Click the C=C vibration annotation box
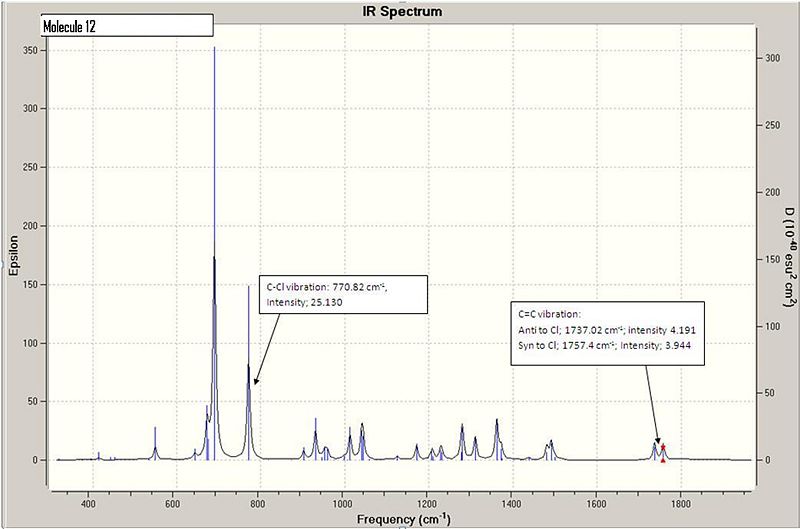800x529 pixels. [x=608, y=333]
